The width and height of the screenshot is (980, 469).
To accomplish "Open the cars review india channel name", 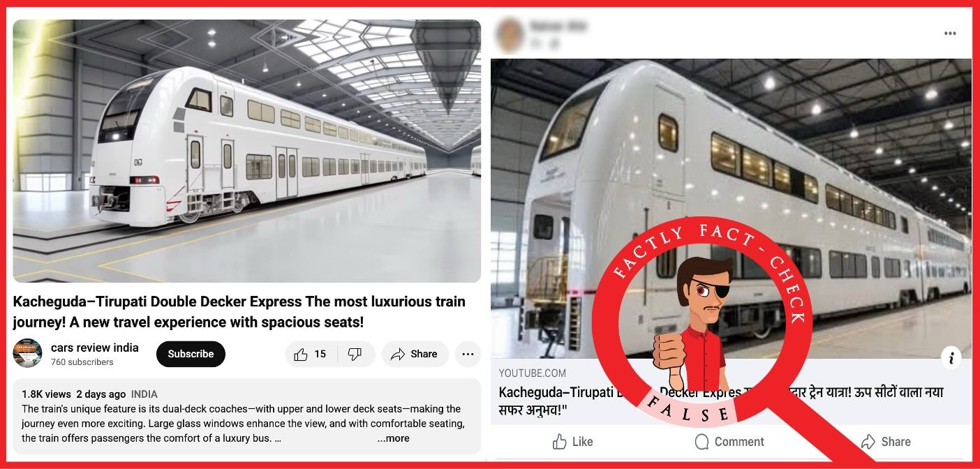I will pos(95,348).
